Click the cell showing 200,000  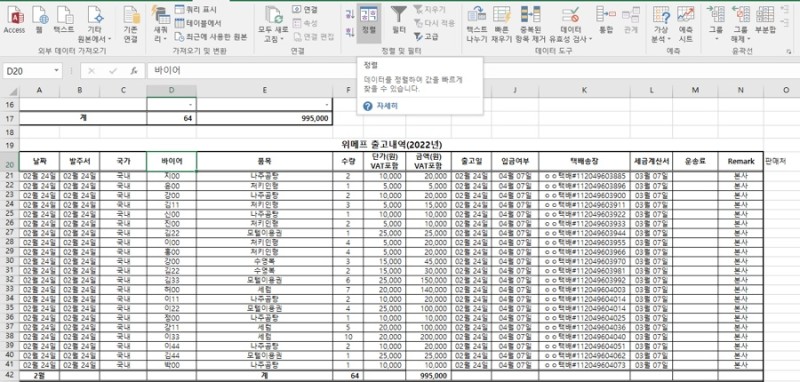pos(429,337)
